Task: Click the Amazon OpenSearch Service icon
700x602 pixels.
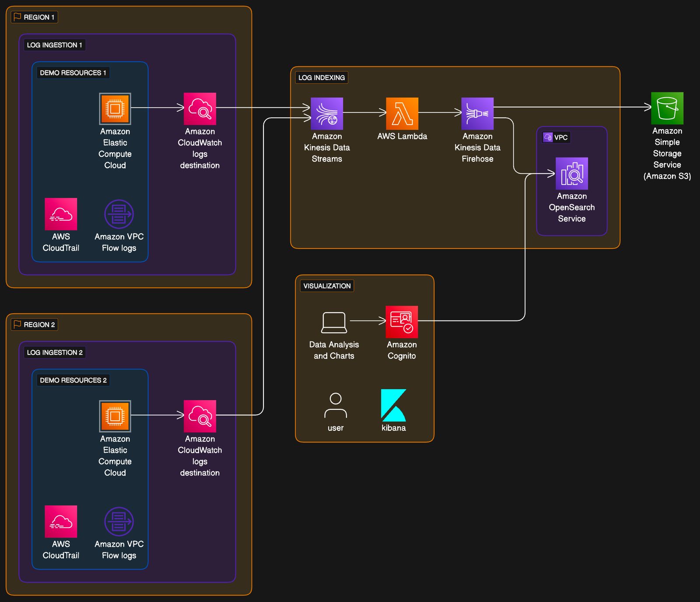Action: [x=572, y=173]
